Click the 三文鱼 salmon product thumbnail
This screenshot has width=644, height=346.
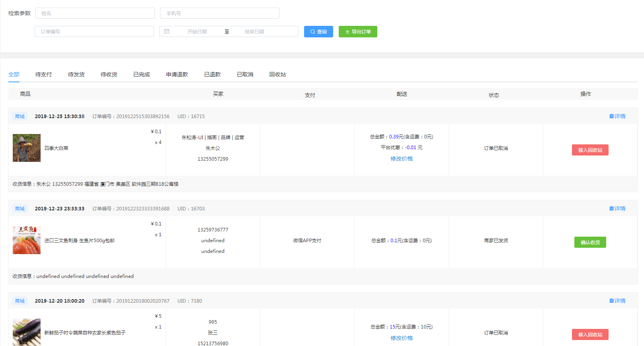click(27, 240)
